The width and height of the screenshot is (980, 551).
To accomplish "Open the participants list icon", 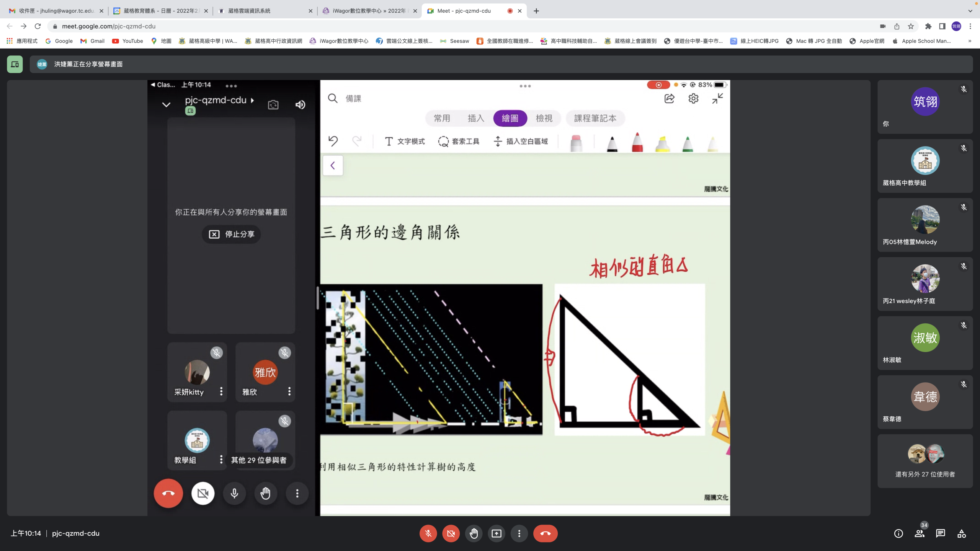I will pos(920,533).
